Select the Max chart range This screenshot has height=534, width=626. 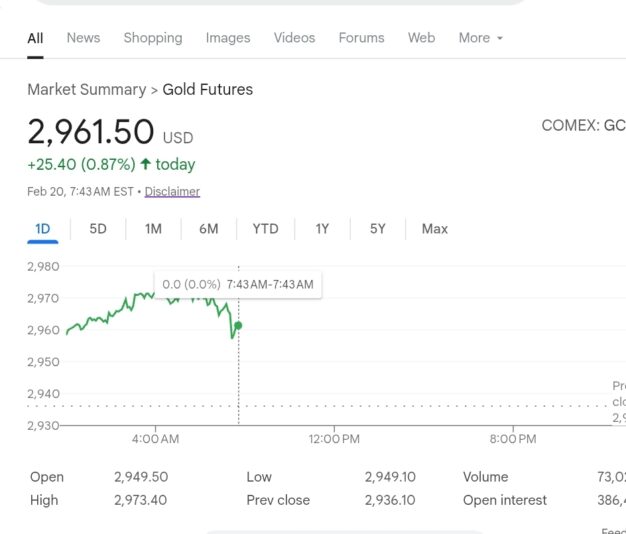[x=435, y=229]
